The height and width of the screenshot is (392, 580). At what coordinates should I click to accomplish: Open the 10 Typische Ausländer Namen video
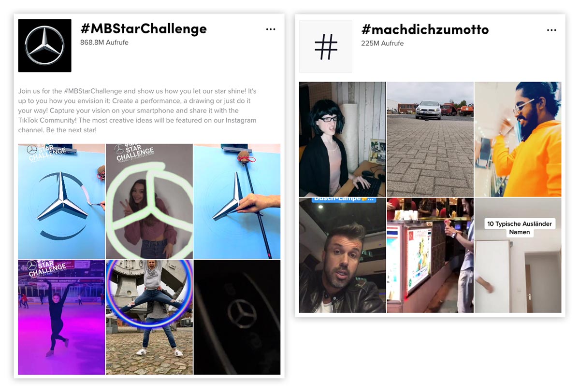518,255
